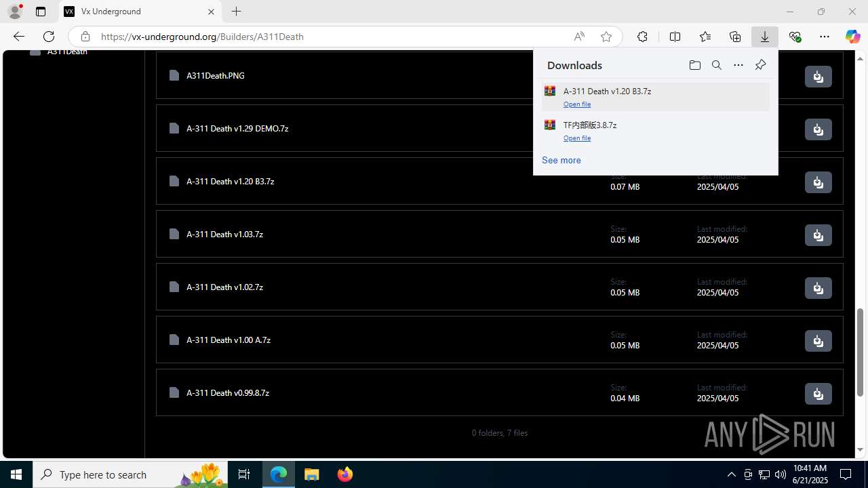Open file for A-311 Death v1.20 B3.7z download
Image resolution: width=868 pixels, height=488 pixels.
click(x=577, y=104)
